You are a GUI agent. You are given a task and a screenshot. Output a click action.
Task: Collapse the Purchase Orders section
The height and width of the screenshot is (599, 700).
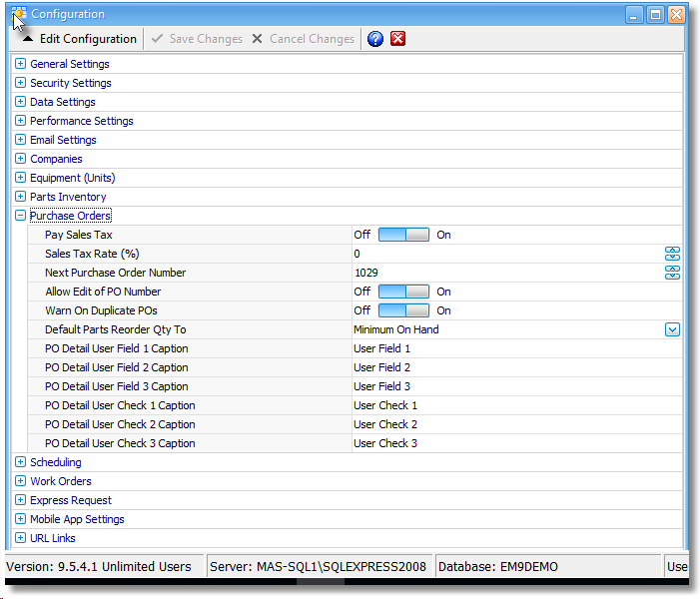pyautogui.click(x=20, y=216)
